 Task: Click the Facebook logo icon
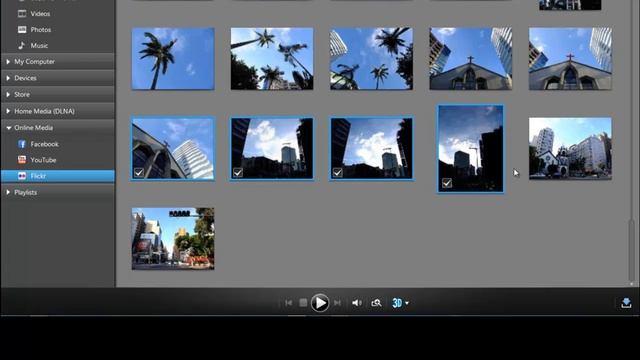[x=22, y=144]
